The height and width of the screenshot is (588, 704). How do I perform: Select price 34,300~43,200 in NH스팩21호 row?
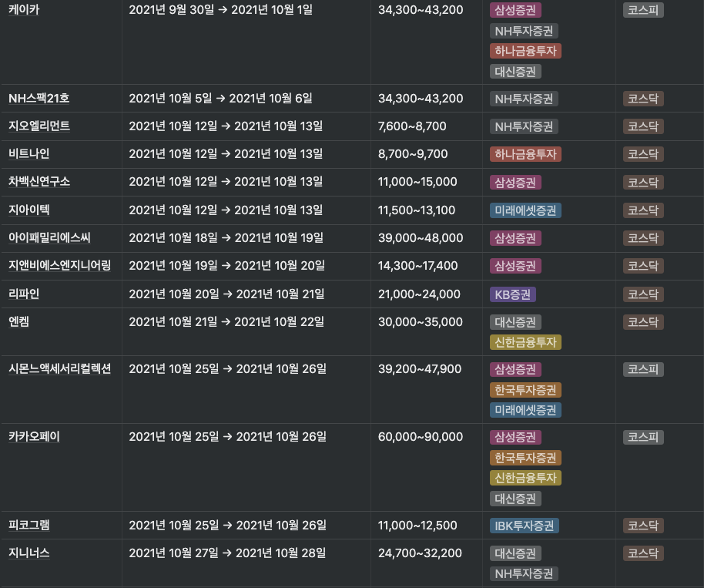tap(421, 99)
